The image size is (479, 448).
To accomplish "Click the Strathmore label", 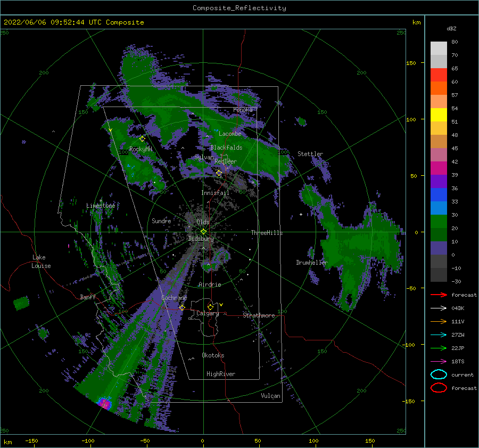I will click(x=259, y=315).
